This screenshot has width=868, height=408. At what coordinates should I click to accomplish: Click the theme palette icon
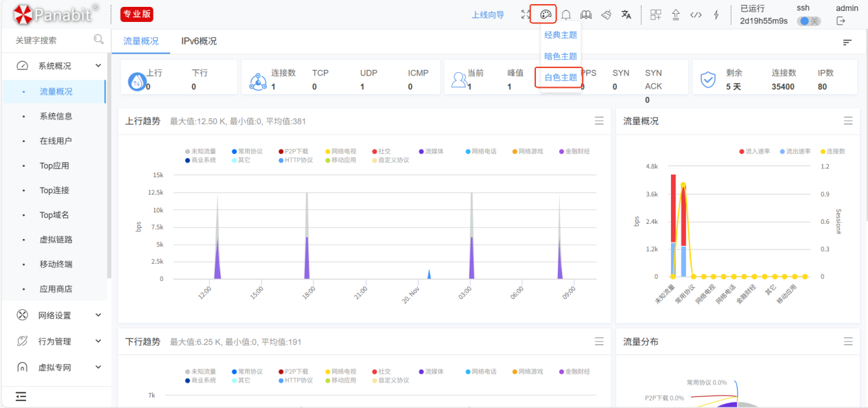(x=546, y=14)
